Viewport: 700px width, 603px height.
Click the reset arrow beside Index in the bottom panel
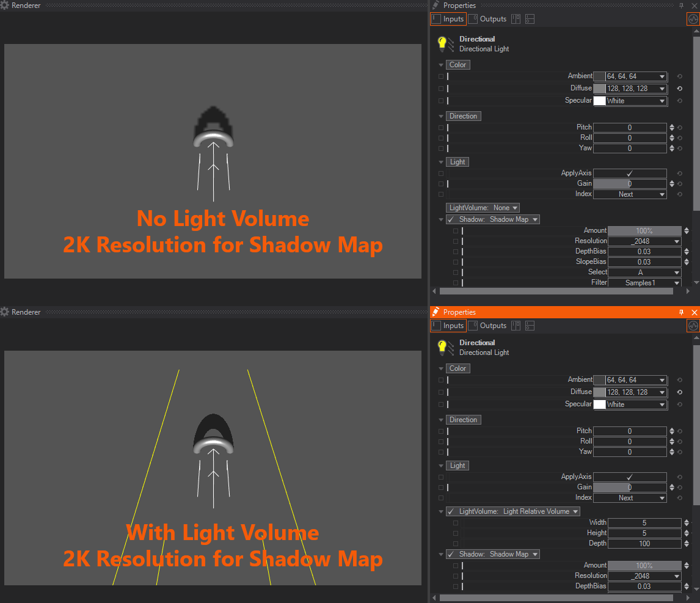680,498
